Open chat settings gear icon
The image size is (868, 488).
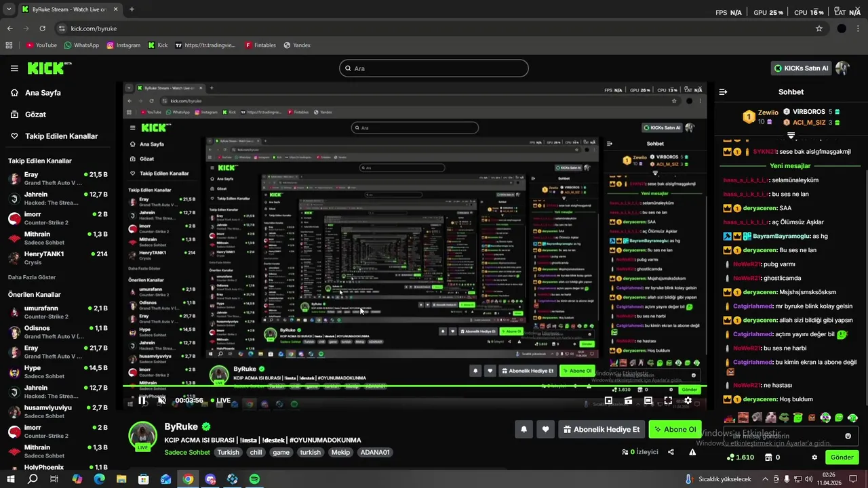(x=814, y=457)
